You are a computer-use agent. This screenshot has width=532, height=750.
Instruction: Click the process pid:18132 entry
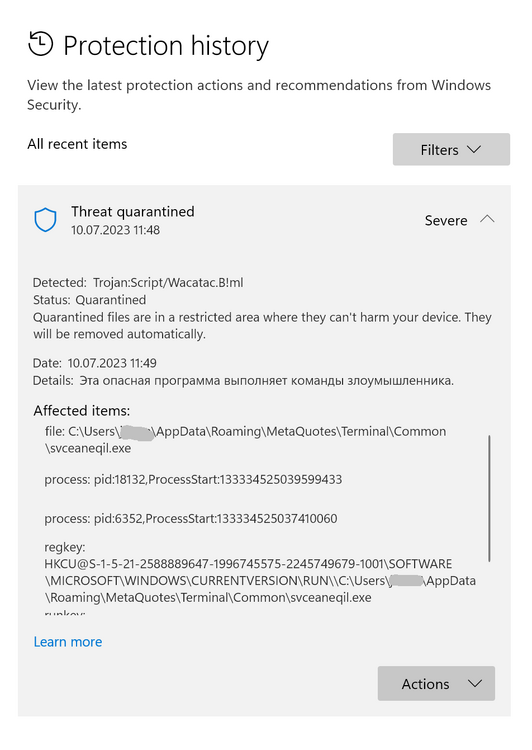[193, 480]
